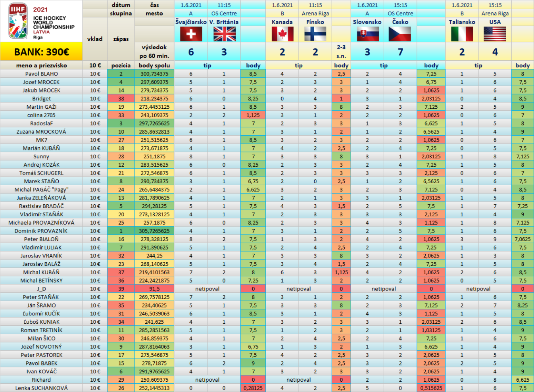Select the 'pozícia' column header
The image size is (534, 392).
[x=121, y=65]
